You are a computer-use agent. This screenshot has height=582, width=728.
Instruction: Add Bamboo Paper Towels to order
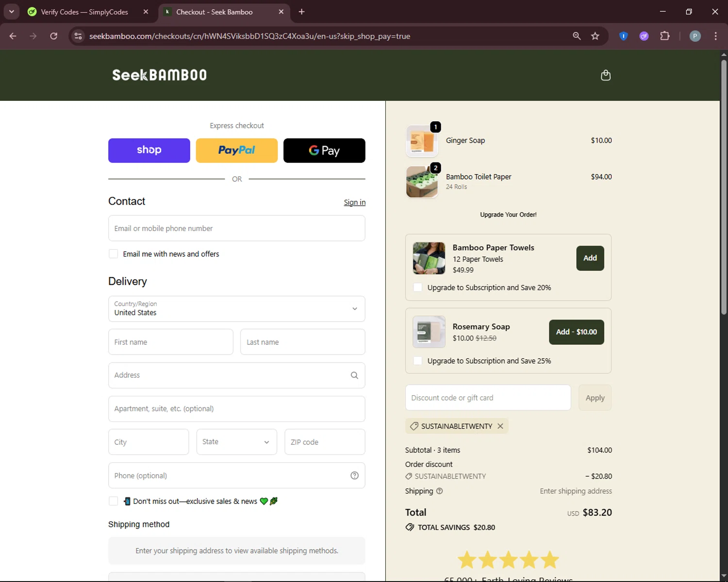tap(590, 258)
